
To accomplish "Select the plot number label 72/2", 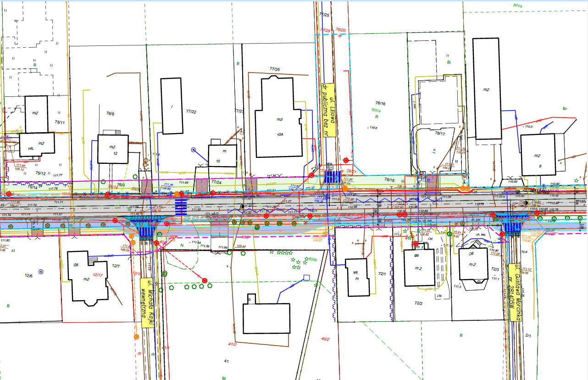I will pos(418,303).
